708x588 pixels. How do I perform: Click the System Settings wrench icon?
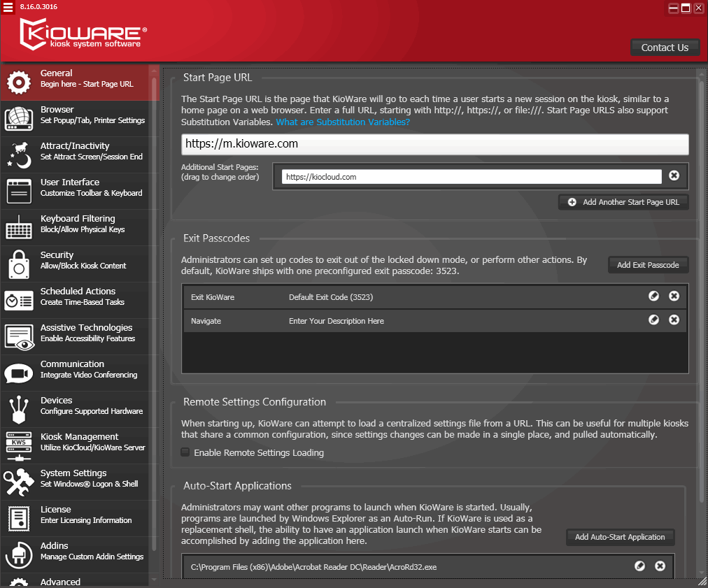(x=18, y=482)
